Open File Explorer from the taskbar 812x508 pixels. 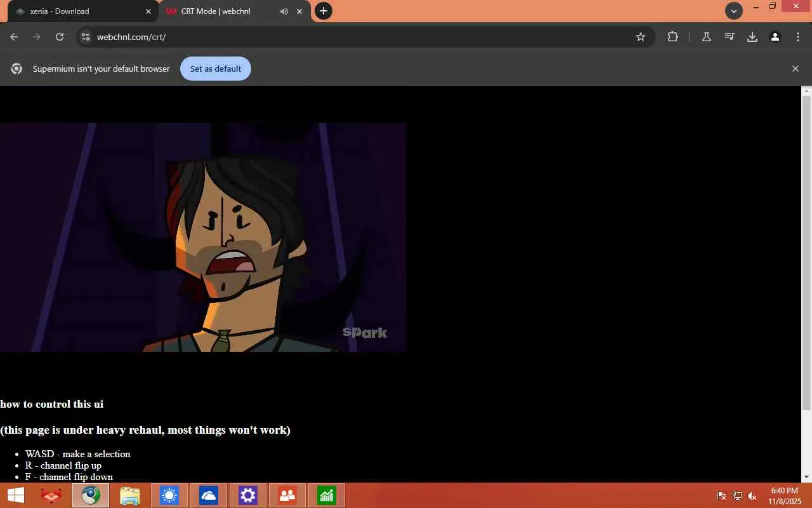click(x=130, y=495)
